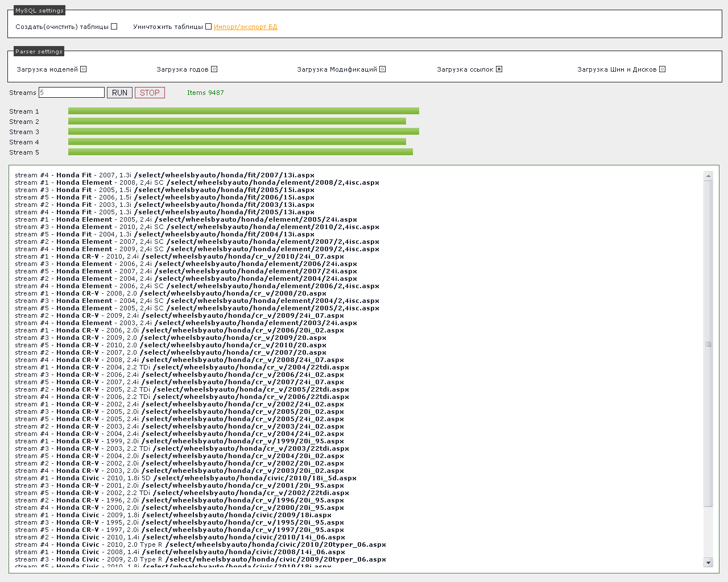Click log line Honda Civic 2010, 2.0 Type R
Viewport: 728px width, 582px height.
(x=200, y=544)
